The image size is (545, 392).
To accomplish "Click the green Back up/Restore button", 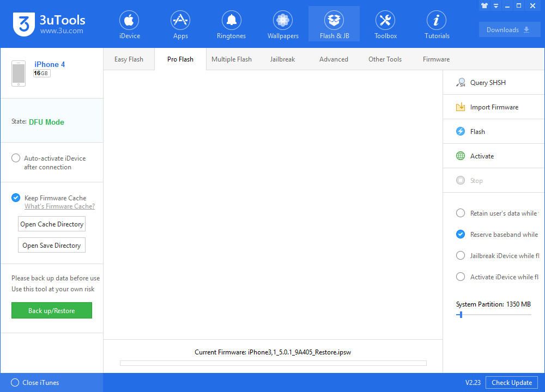I will point(52,310).
